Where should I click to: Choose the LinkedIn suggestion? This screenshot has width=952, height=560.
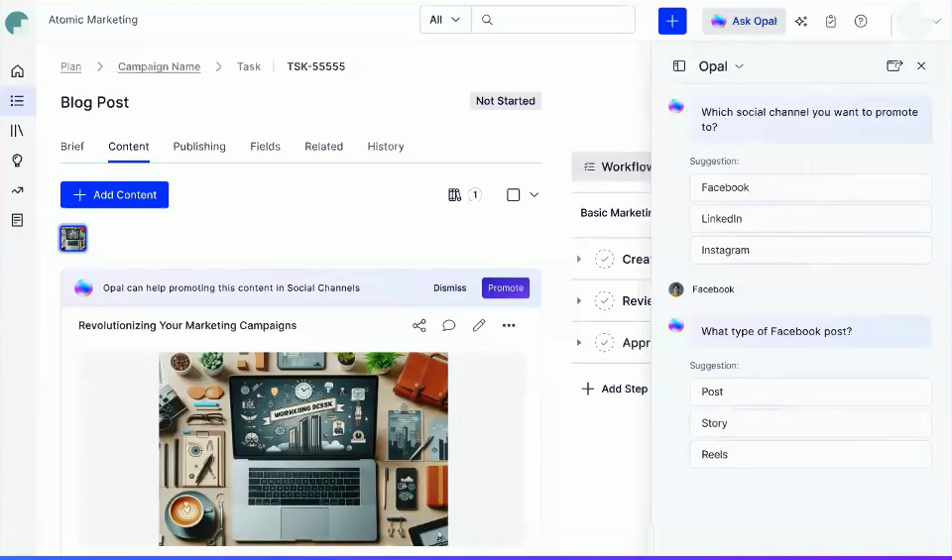click(810, 219)
